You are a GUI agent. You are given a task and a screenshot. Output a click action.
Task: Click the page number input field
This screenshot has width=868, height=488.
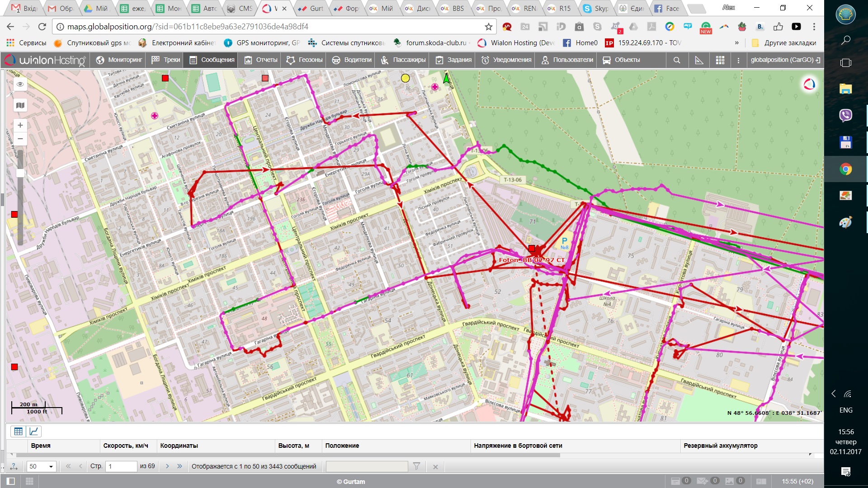click(121, 466)
